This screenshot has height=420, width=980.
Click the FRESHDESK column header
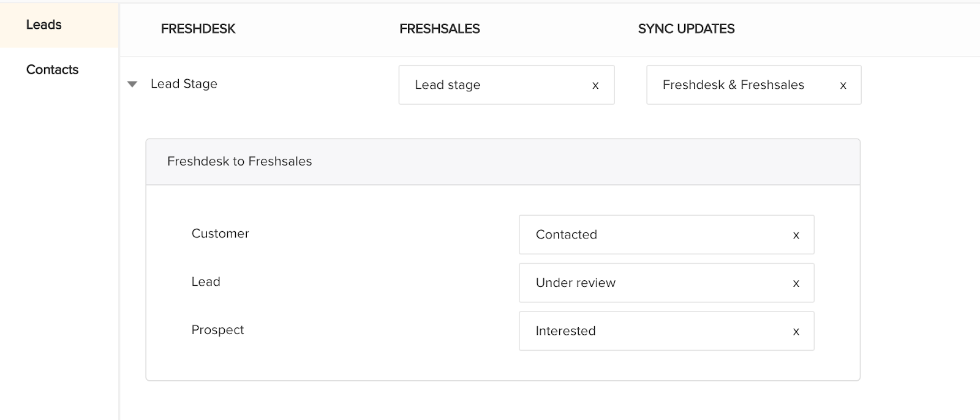pos(198,29)
